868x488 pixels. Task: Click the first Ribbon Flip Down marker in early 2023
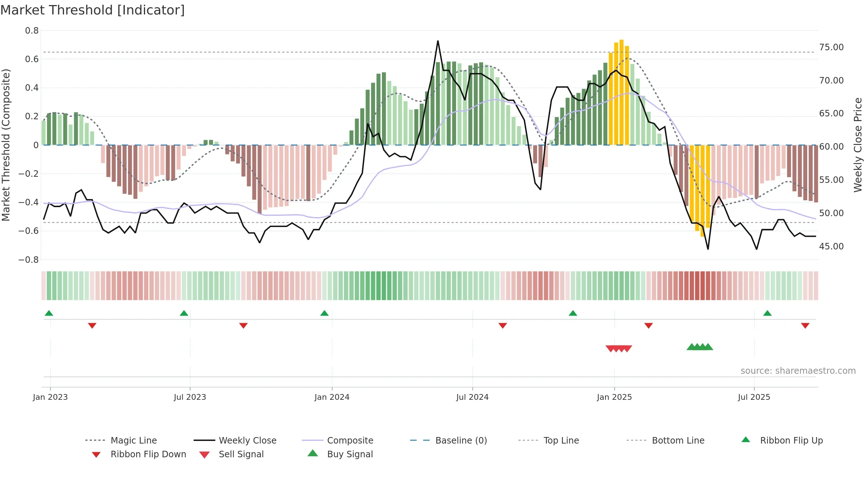pyautogui.click(x=92, y=326)
